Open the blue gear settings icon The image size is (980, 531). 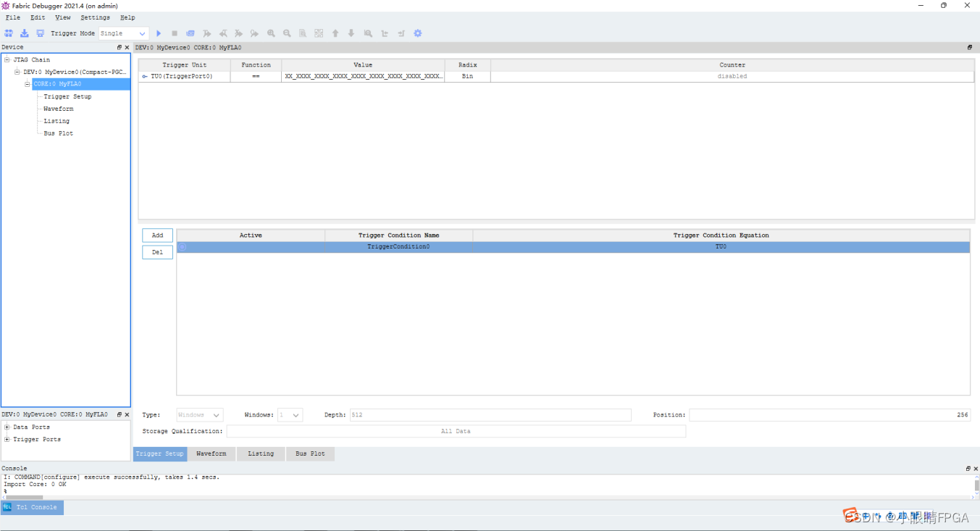pos(417,33)
